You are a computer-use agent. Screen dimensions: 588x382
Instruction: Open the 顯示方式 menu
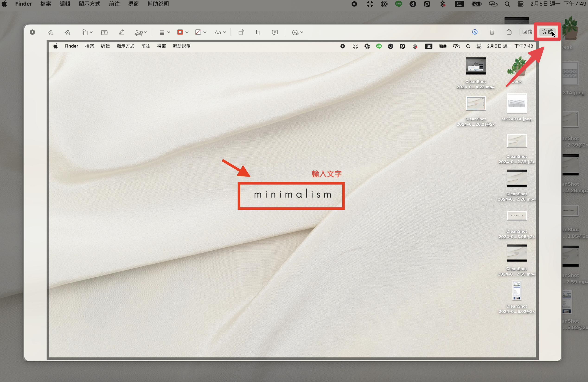[89, 4]
